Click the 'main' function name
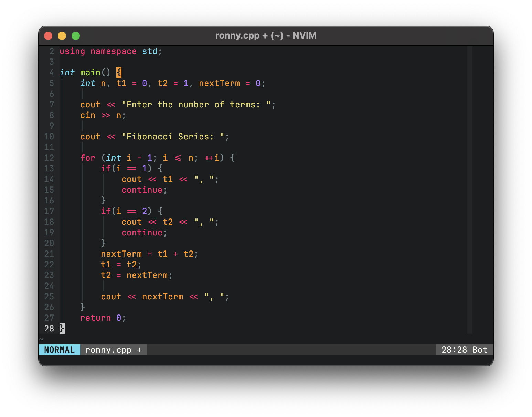The image size is (532, 417). [90, 73]
